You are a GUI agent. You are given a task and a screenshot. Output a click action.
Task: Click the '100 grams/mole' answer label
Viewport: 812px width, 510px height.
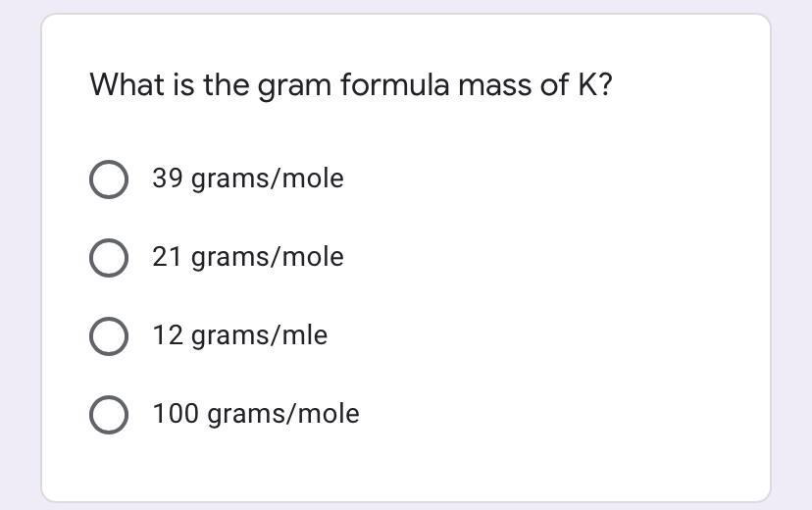pyautogui.click(x=255, y=414)
